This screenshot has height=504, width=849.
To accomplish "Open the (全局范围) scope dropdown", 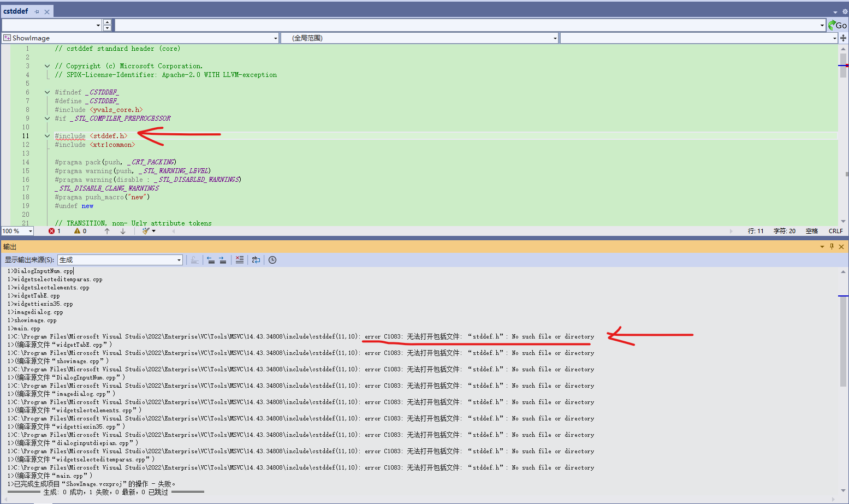I will [419, 38].
